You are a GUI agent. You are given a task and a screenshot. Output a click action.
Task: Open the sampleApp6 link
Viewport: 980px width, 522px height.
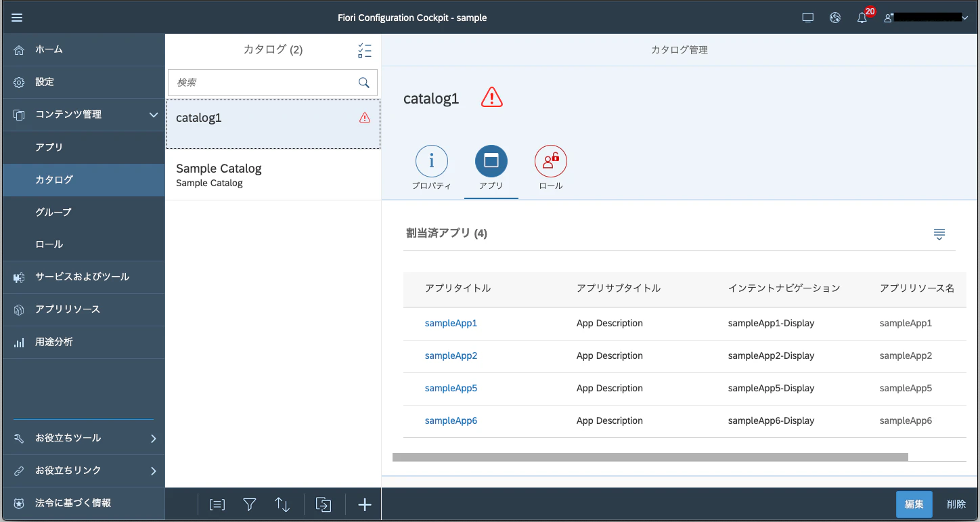(x=451, y=421)
